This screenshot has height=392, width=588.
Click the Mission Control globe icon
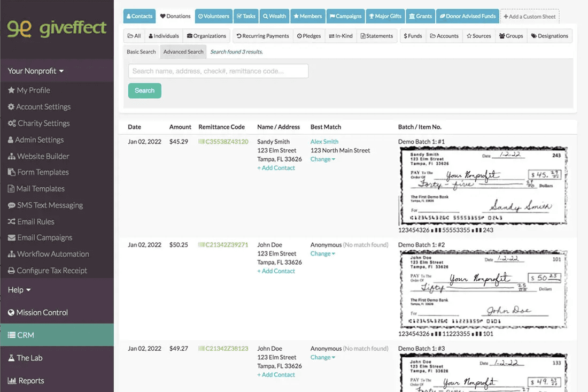coord(12,312)
